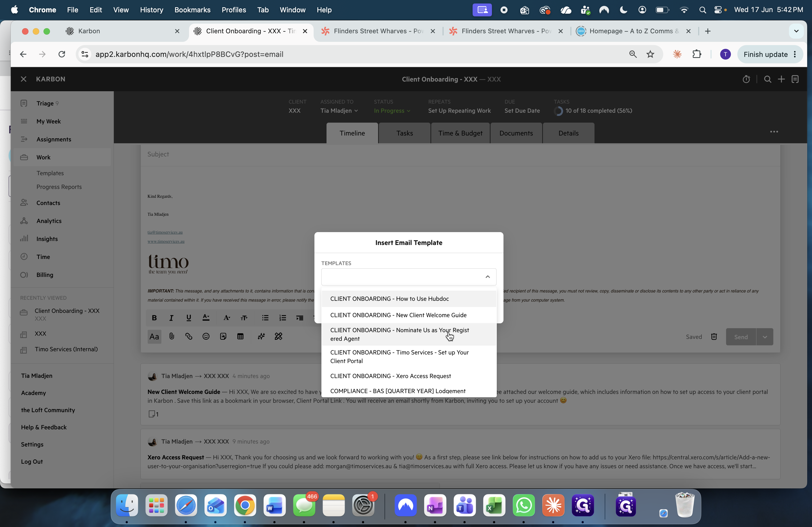Open the Chrome History menu

151,10
